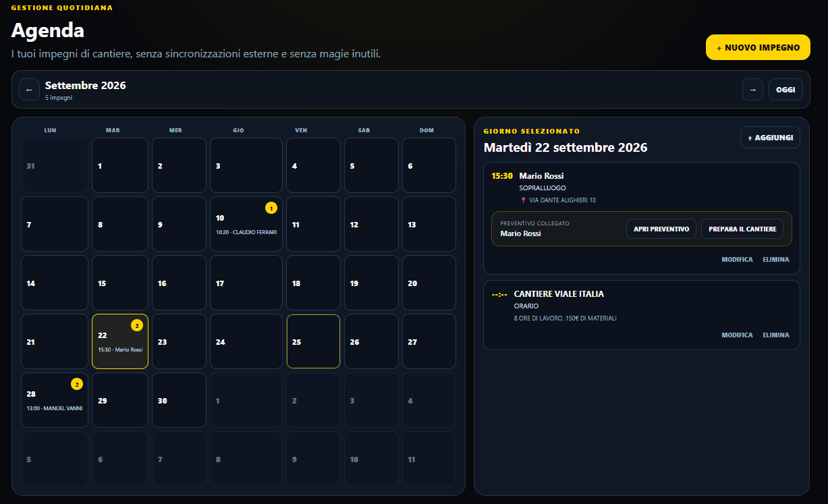Screen dimensions: 828x504
Task: Click the DOM weekday header
Action: pyautogui.click(x=426, y=130)
